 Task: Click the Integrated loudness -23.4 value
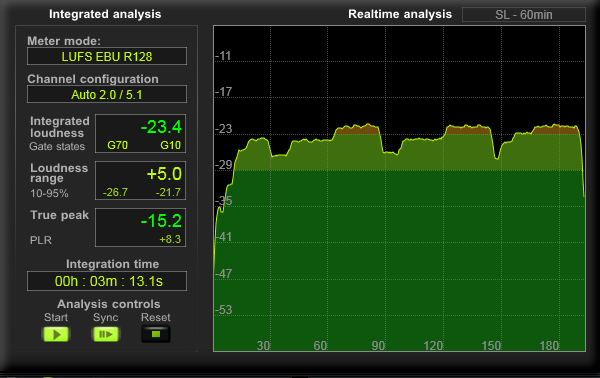(x=161, y=127)
